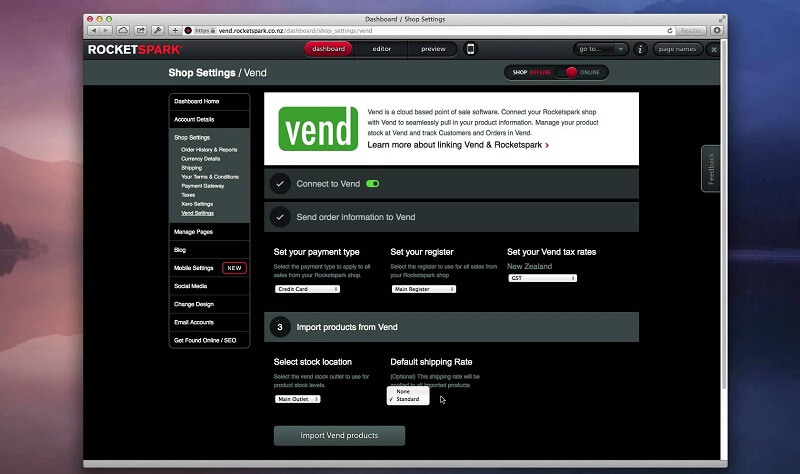Open the GST tax rate dropdown
800x474 pixels.
[x=542, y=278]
